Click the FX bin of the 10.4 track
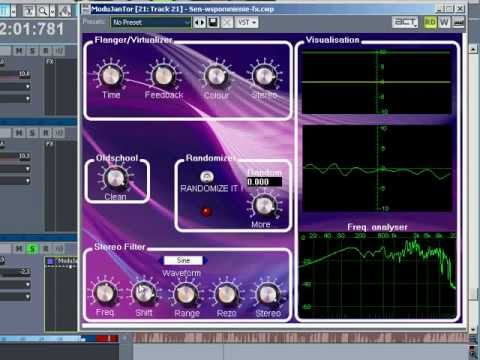This screenshot has width=480, height=360. click(60, 87)
